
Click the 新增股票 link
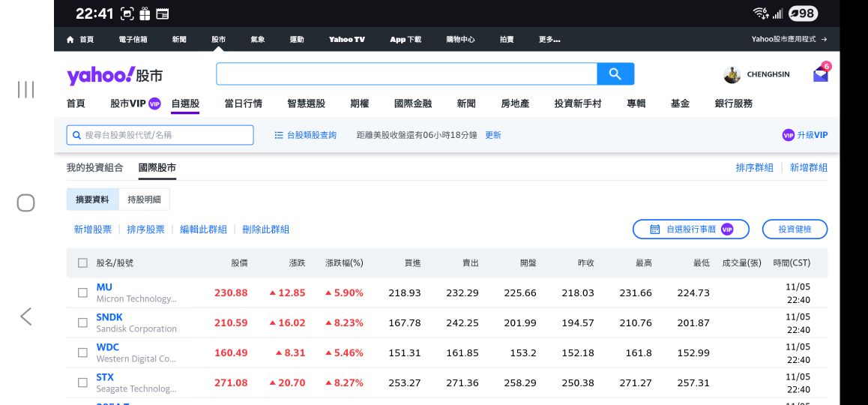click(x=92, y=229)
